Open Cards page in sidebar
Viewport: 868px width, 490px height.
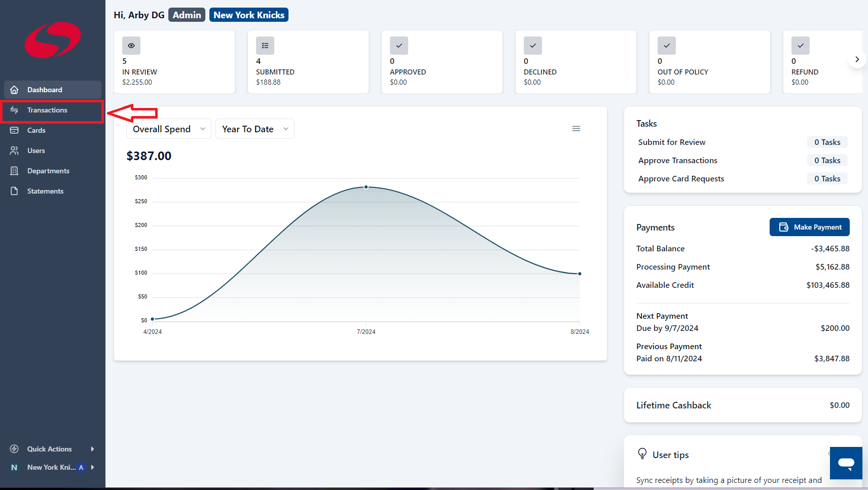coord(53,130)
